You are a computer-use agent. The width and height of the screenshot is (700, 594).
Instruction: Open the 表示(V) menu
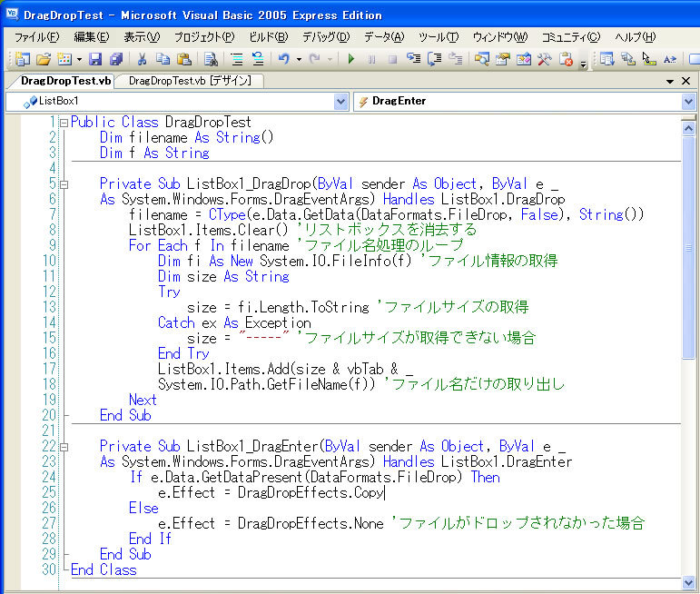[x=142, y=37]
